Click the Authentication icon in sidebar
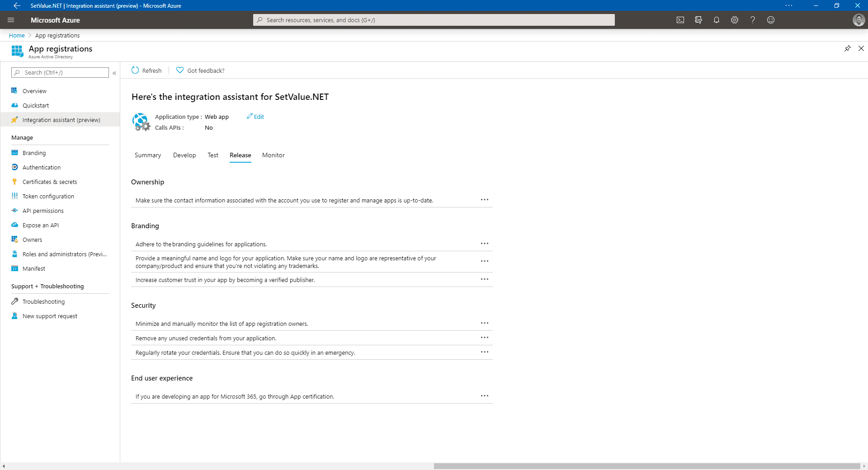The image size is (868, 470). point(14,167)
